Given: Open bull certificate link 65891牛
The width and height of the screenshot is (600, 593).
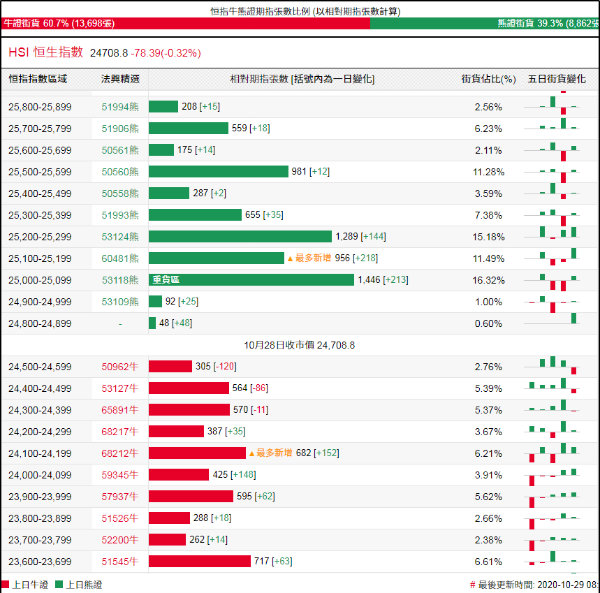Looking at the screenshot, I should coord(119,410).
